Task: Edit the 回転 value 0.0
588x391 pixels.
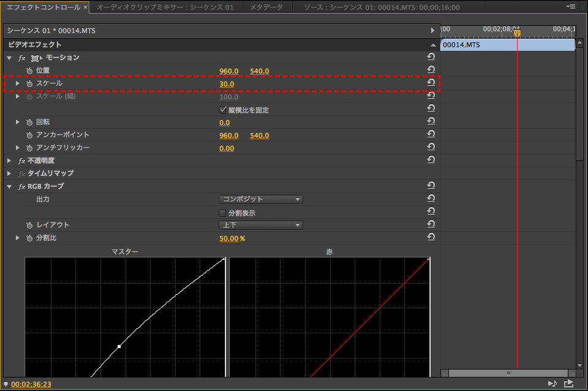Action: pyautogui.click(x=225, y=123)
